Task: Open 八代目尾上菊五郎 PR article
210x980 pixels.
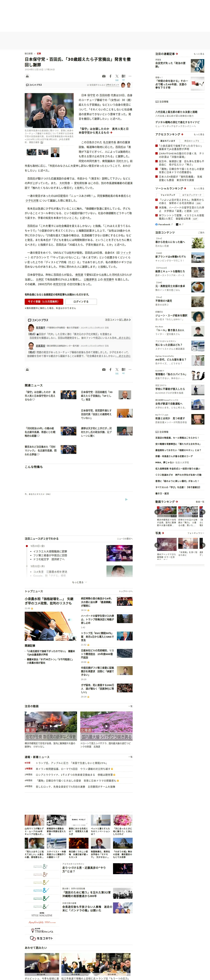Action: coord(176,112)
